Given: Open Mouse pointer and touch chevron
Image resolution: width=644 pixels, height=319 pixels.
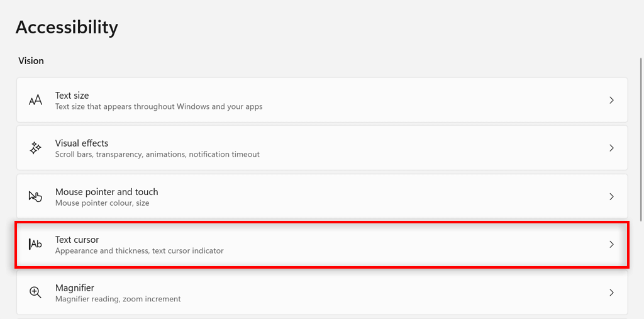Looking at the screenshot, I should point(611,196).
